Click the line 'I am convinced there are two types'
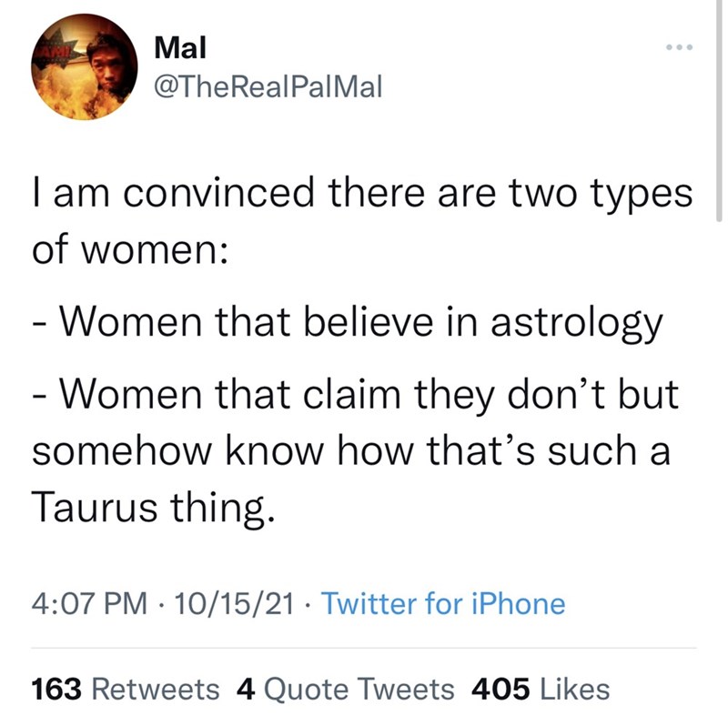The width and height of the screenshot is (728, 726). coord(349,196)
